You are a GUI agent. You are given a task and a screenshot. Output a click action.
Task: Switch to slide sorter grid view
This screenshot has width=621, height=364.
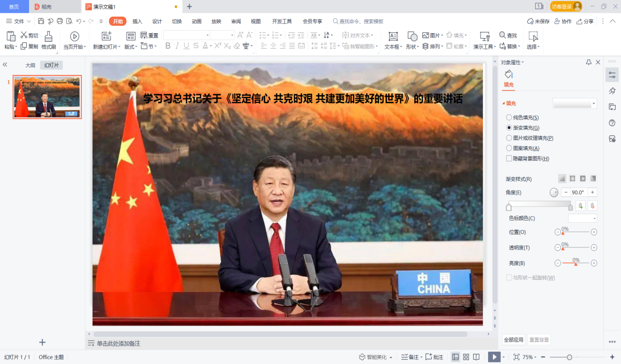pyautogui.click(x=466, y=357)
